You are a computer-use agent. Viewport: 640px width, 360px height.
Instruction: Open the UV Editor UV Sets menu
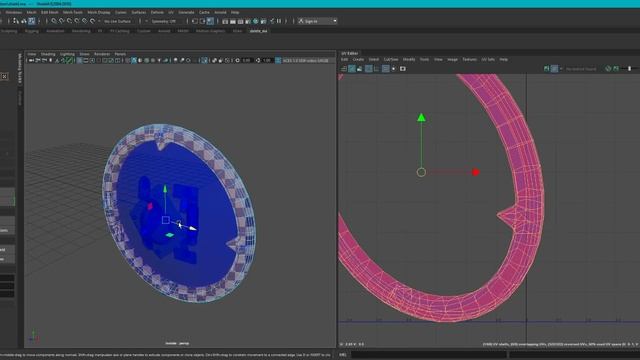pos(488,60)
